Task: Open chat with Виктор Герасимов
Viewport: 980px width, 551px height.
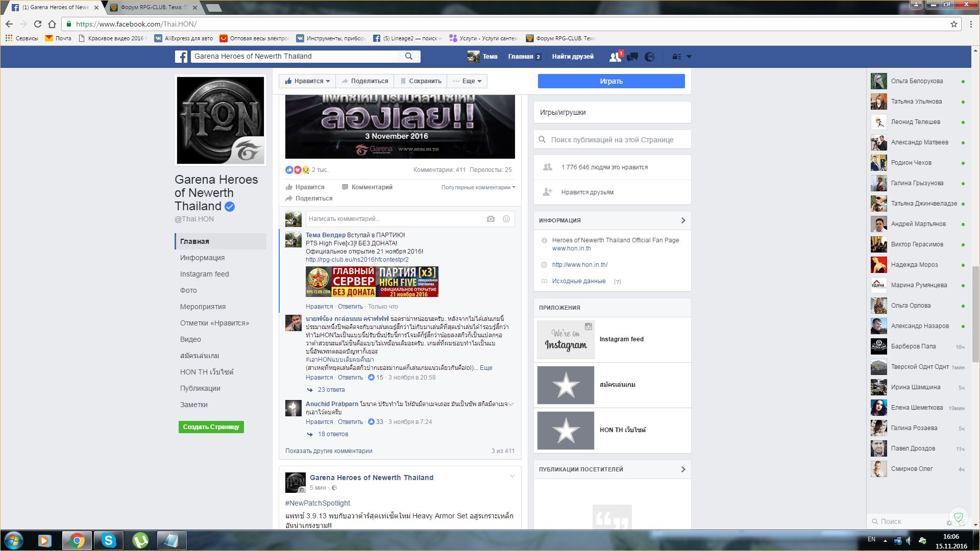Action: click(x=918, y=244)
